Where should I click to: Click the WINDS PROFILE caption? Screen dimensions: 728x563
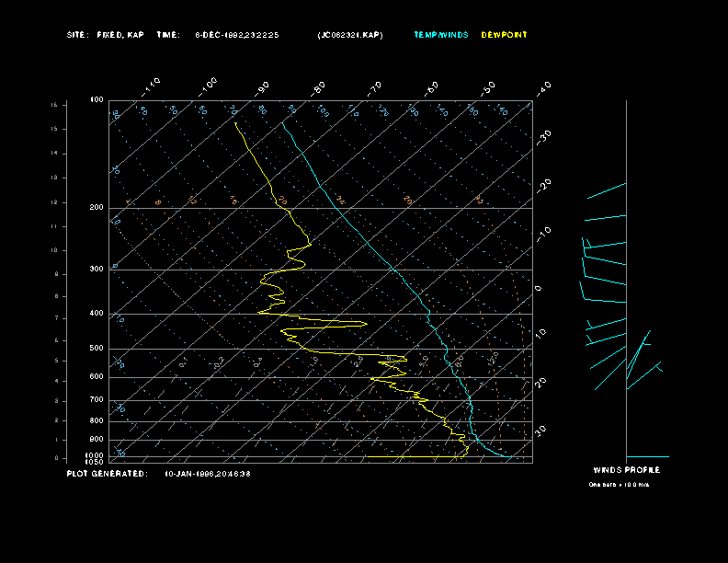click(627, 470)
